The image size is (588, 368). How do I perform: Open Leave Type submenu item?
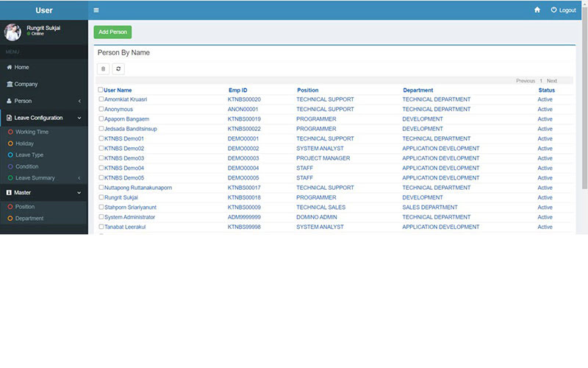coord(29,155)
